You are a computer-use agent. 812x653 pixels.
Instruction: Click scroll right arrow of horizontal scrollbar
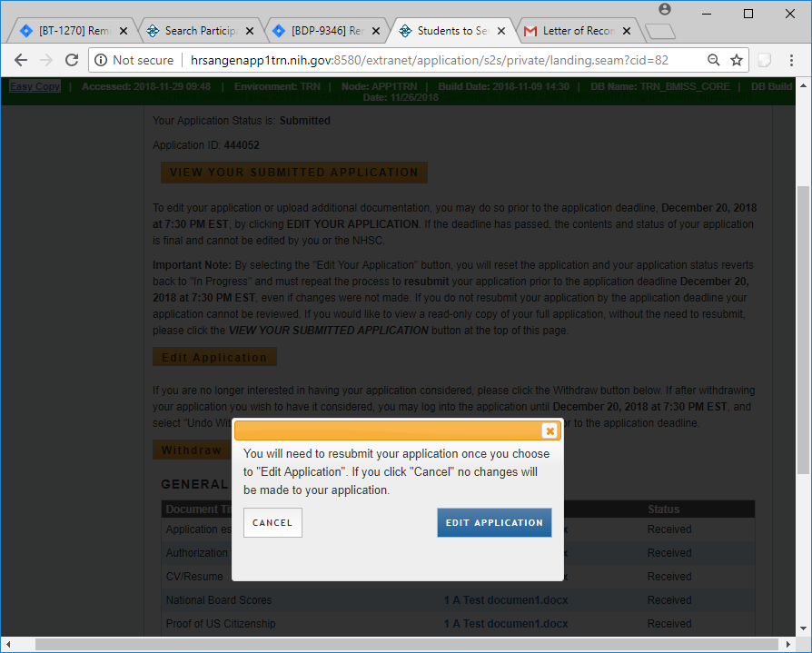[x=787, y=644]
